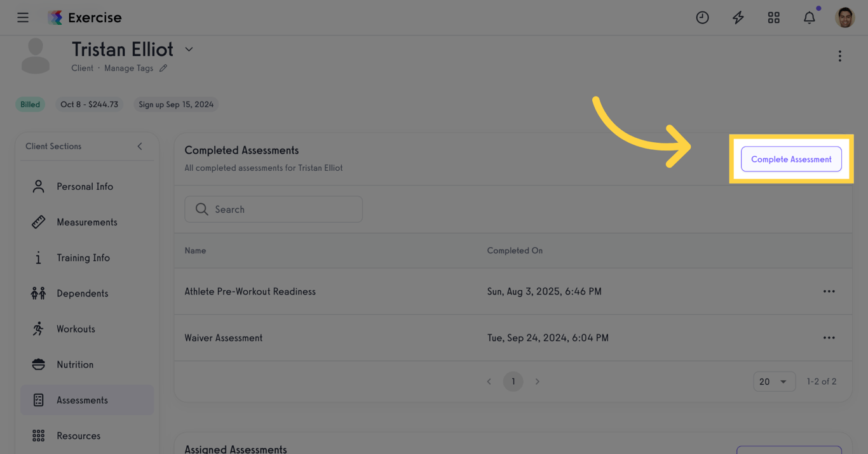Click the lightning bolt quick actions icon
This screenshot has height=454, width=868.
738,18
